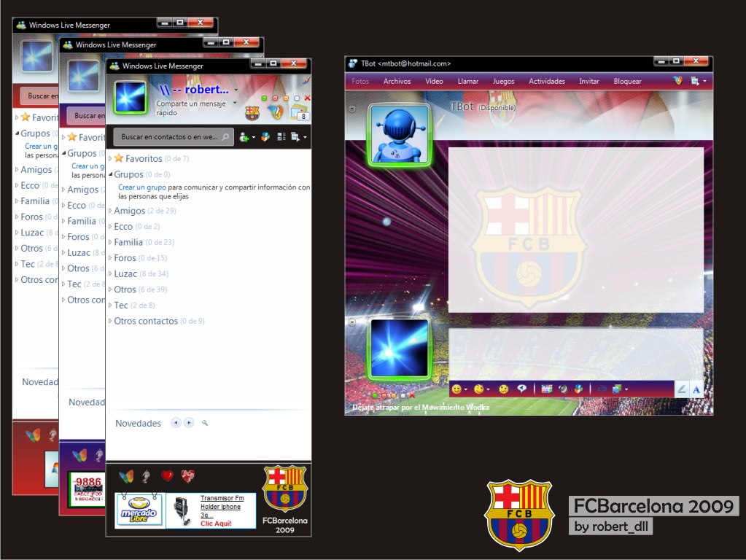
Task: Click the colorful grid icon in chat toolbar
Action: [x=547, y=389]
